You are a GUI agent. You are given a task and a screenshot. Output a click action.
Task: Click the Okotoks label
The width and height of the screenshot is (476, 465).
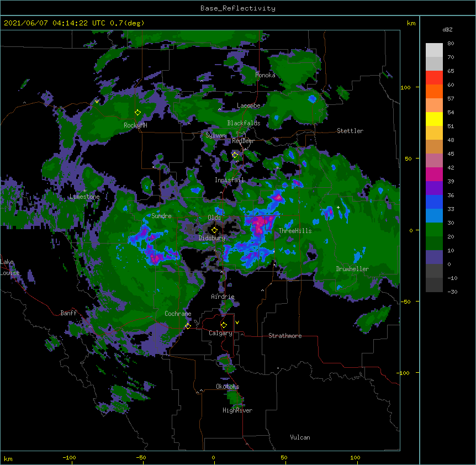click(228, 387)
